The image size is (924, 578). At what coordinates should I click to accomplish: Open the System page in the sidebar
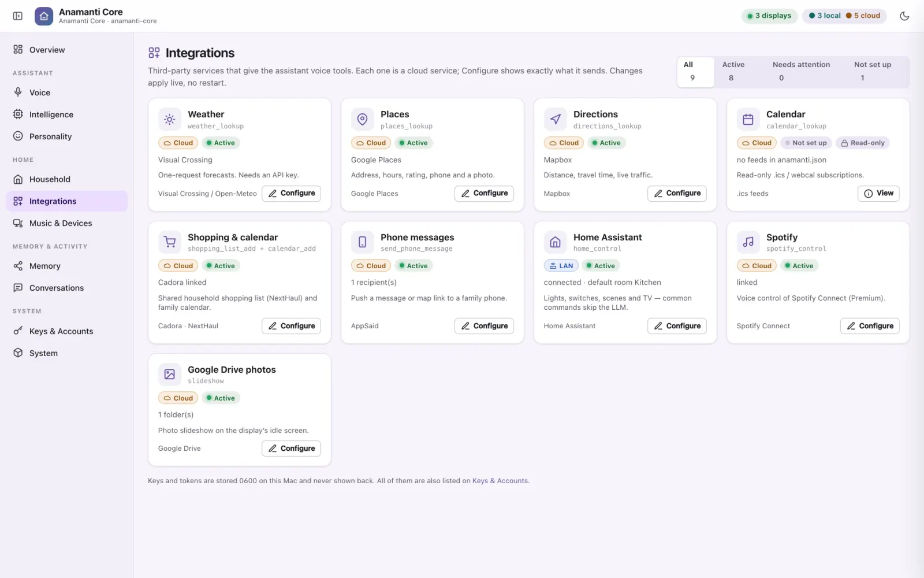(67, 353)
